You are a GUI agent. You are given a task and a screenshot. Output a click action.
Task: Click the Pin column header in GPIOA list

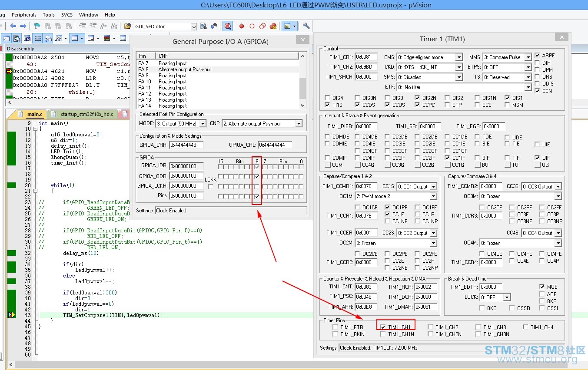(x=146, y=56)
